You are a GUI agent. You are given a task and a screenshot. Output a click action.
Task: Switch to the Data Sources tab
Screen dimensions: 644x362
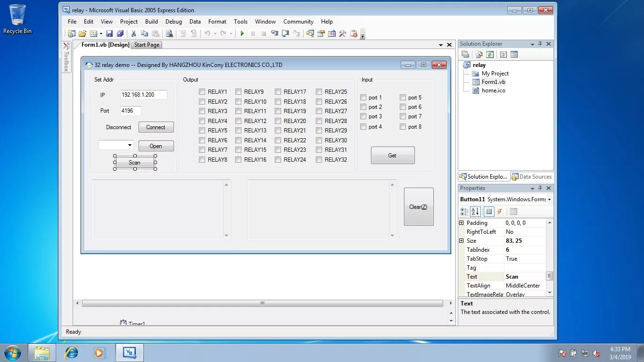coord(531,177)
